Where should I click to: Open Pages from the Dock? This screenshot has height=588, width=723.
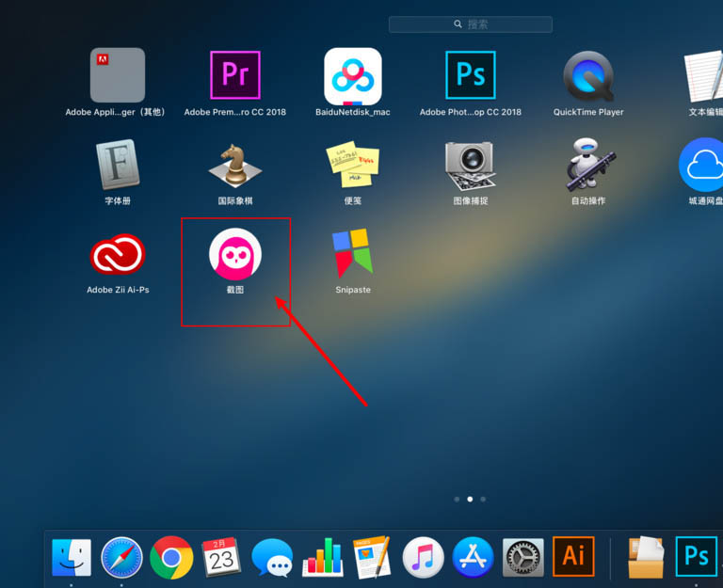372,558
